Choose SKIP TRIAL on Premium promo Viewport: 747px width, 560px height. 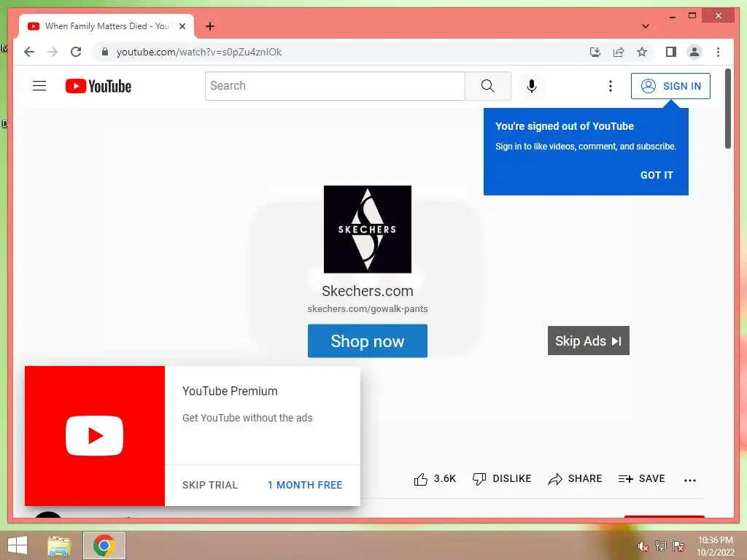(209, 485)
